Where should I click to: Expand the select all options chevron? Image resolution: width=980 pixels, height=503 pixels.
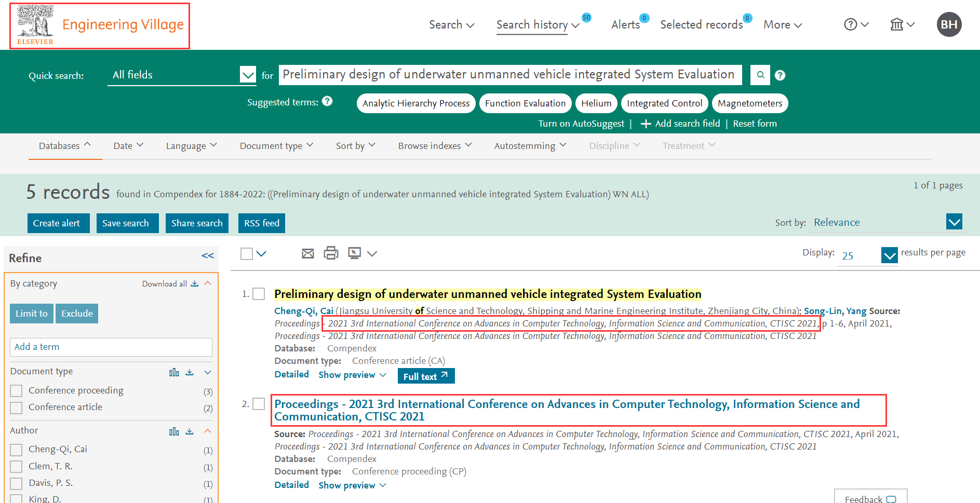(x=262, y=253)
